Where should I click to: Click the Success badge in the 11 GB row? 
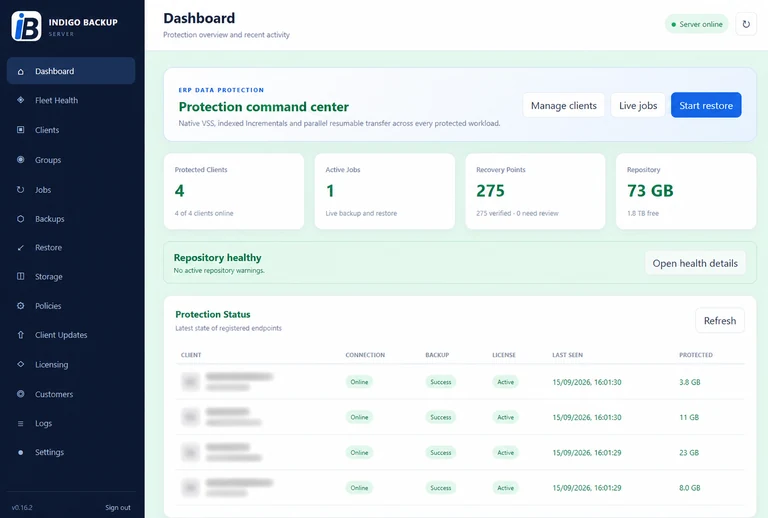coord(440,417)
